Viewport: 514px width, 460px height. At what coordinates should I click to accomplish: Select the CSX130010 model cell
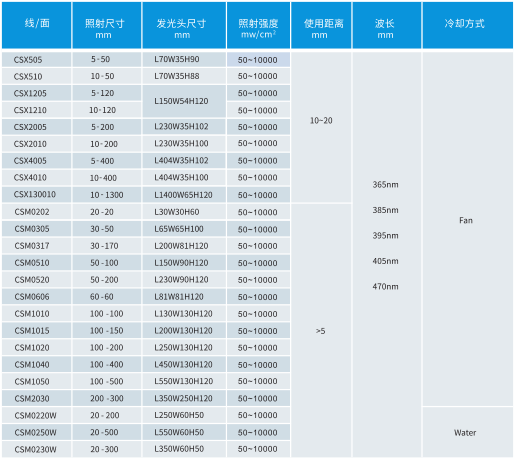[x=36, y=195]
